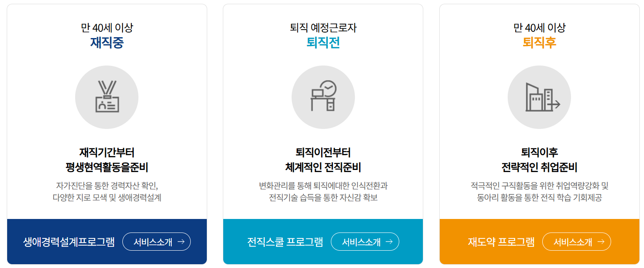The height and width of the screenshot is (268, 644).
Task: Click the ID badge lanyard icon
Action: pos(107,97)
